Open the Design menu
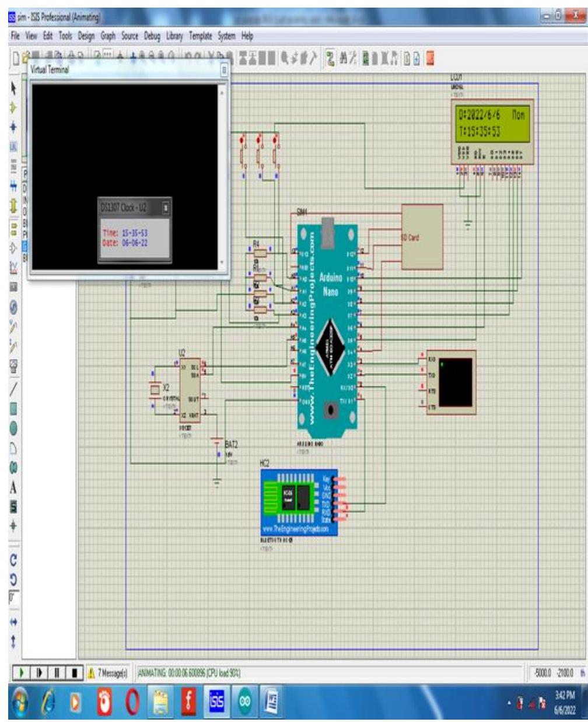Image resolution: width=588 pixels, height=722 pixels. (x=86, y=36)
